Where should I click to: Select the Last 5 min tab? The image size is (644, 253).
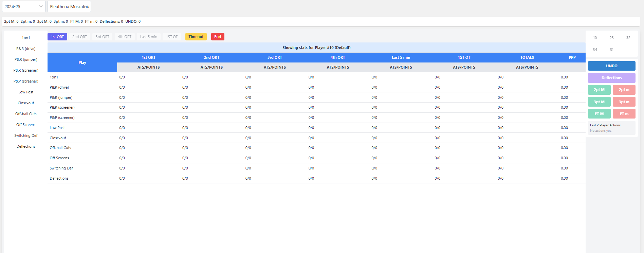click(x=149, y=37)
